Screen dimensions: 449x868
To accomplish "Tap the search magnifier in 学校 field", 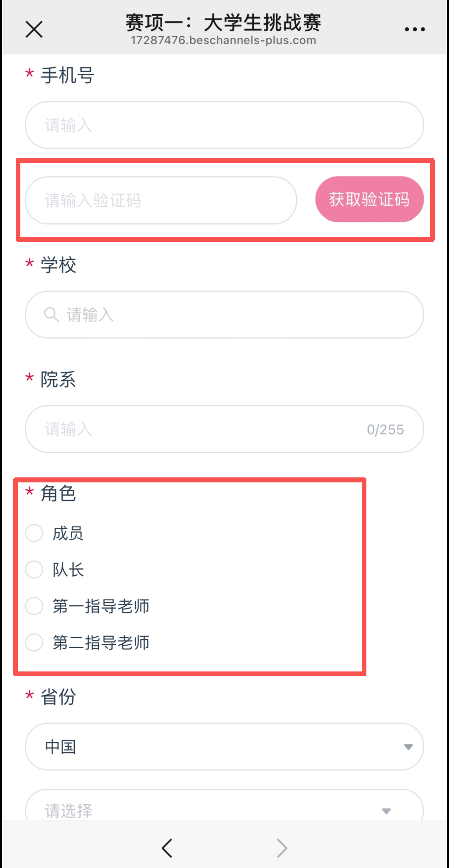I will coord(51,314).
